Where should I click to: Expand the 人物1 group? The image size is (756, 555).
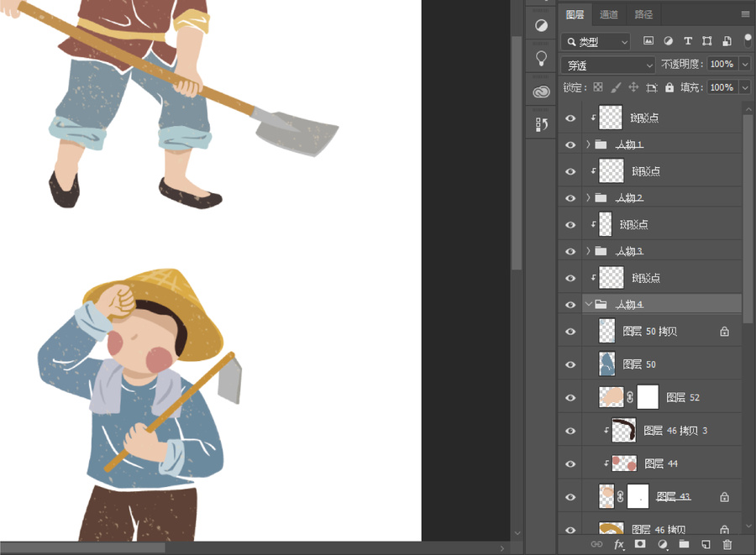588,144
